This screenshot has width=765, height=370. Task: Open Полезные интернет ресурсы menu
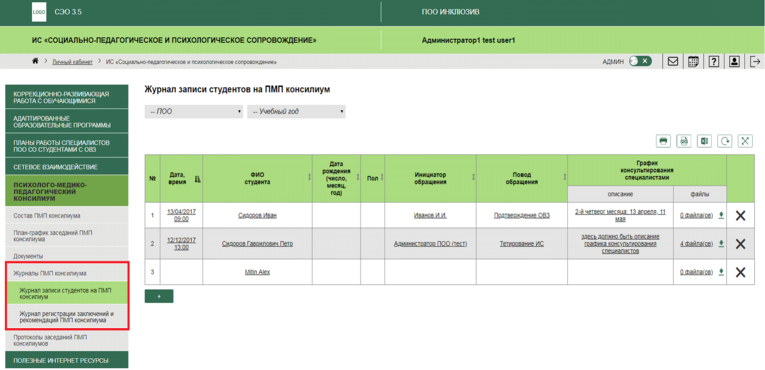[x=66, y=360]
